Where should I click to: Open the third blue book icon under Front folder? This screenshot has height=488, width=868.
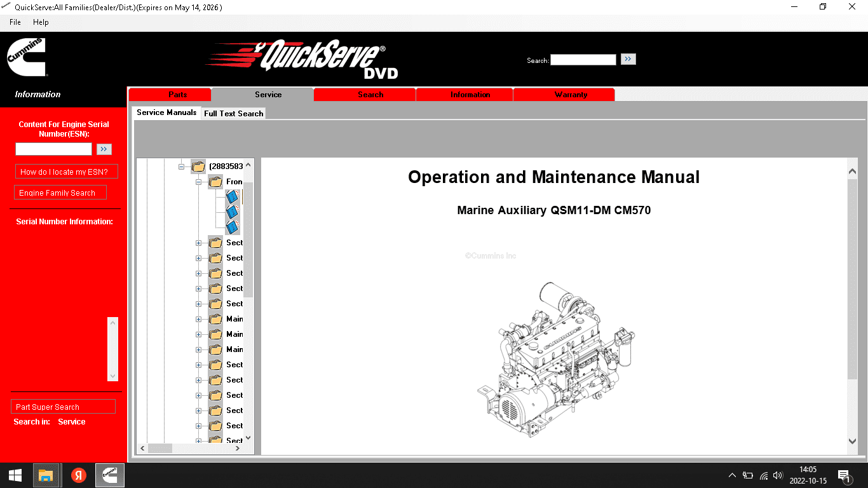coord(232,227)
